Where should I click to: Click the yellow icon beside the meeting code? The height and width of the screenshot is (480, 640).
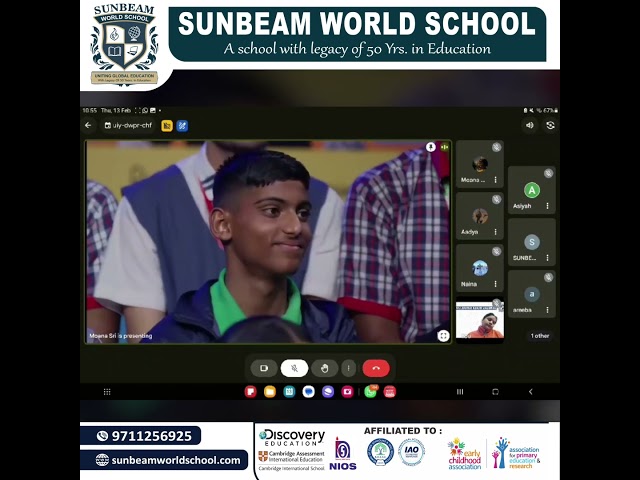pos(167,126)
